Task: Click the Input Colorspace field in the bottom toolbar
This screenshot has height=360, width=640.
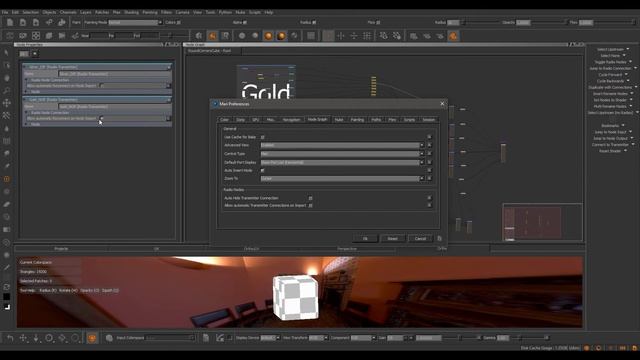Action: 170,338
